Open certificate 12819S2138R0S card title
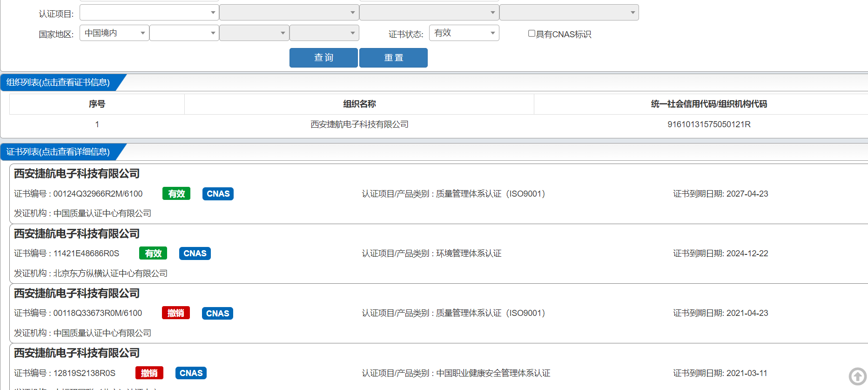Screen dimensions: 868x390 [77, 353]
